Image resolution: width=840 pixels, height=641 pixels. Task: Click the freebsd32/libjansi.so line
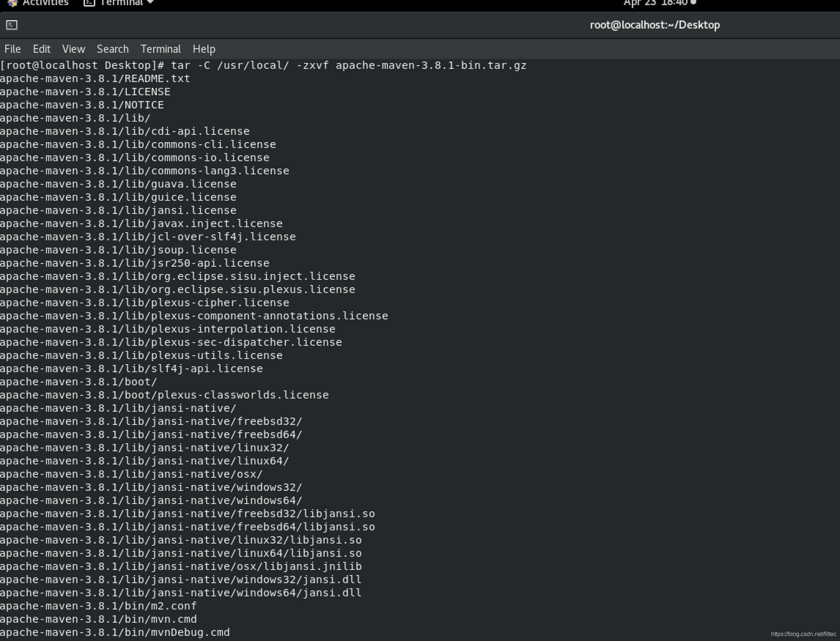[188, 514]
